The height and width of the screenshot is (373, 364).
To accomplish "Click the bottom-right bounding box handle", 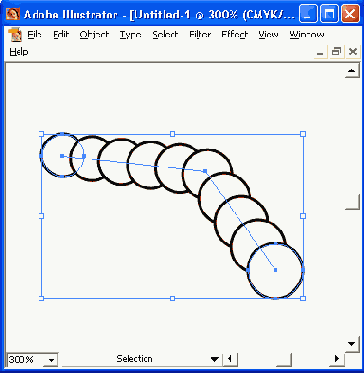I will tap(303, 298).
